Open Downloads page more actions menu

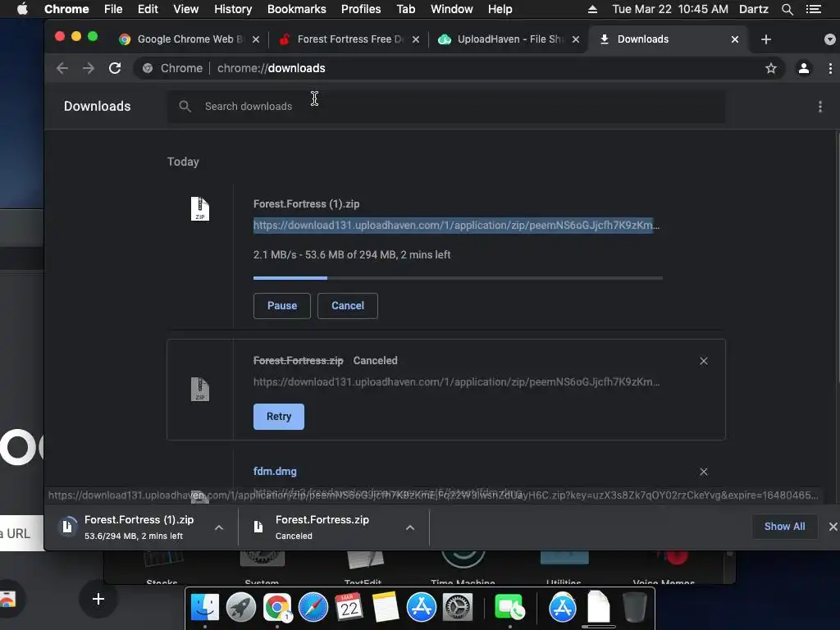point(820,107)
